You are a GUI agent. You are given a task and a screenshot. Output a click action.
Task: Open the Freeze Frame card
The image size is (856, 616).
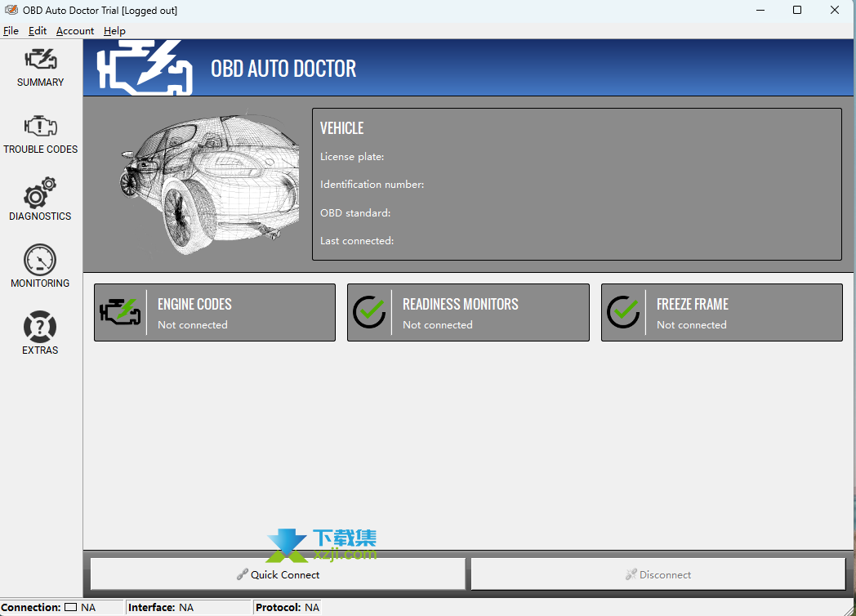722,312
